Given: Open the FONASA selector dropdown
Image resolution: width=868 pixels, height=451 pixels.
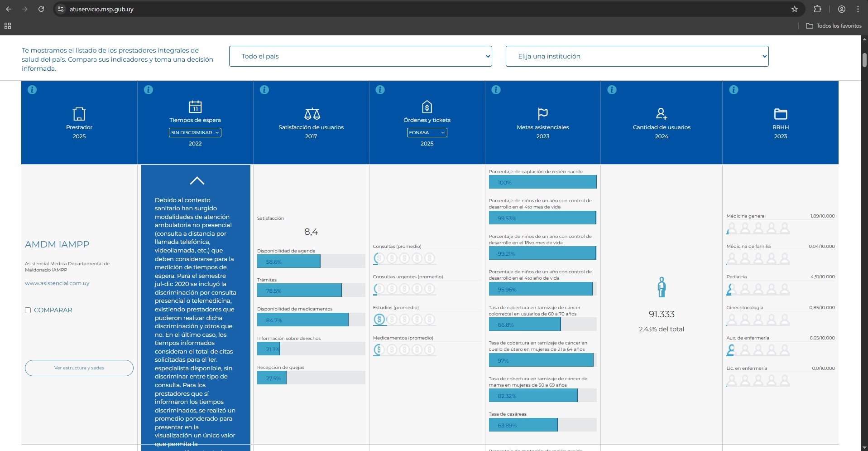Looking at the screenshot, I should (427, 133).
